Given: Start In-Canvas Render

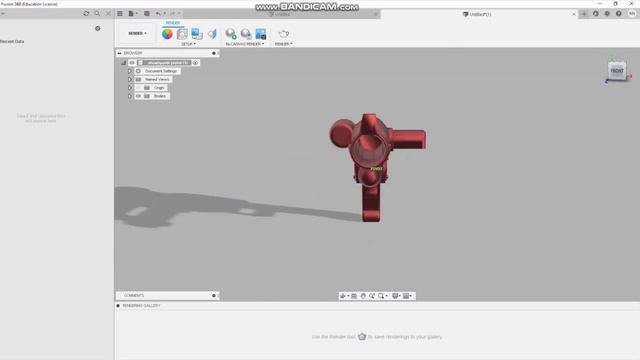Looking at the screenshot, I should [x=231, y=34].
